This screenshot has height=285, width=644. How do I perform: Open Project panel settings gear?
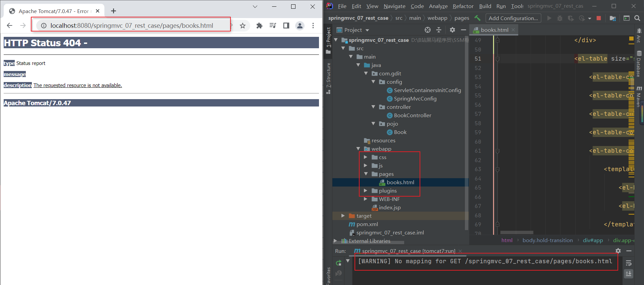(452, 30)
